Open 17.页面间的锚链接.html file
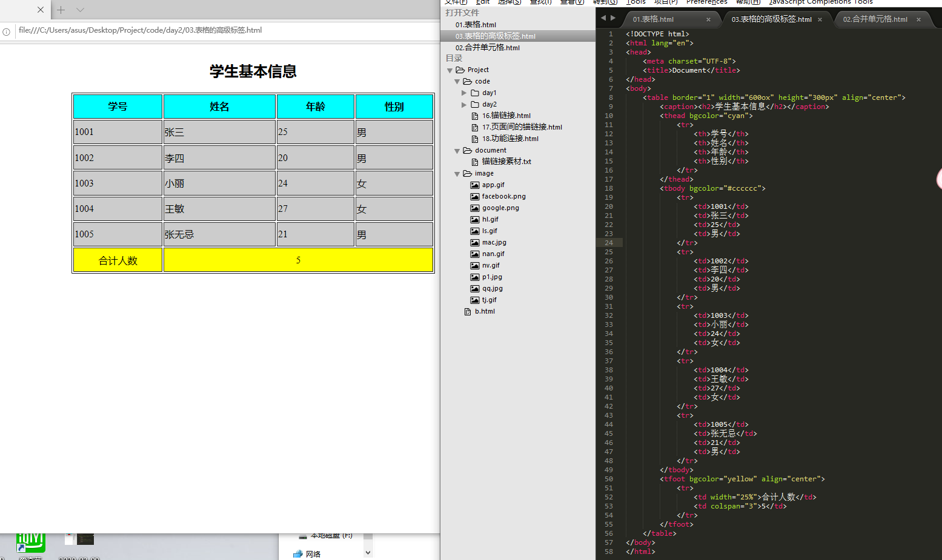The width and height of the screenshot is (942, 560). tap(522, 127)
